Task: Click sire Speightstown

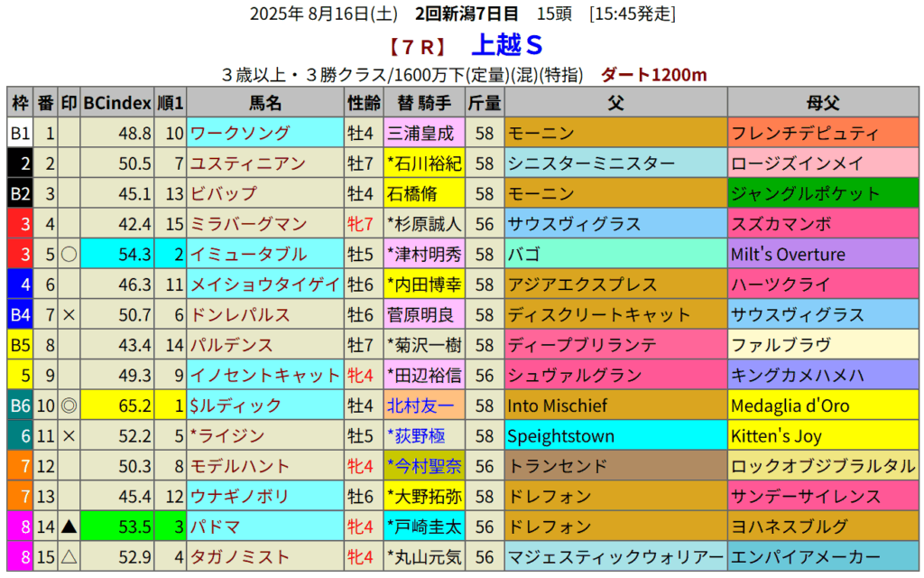Action: coord(560,436)
